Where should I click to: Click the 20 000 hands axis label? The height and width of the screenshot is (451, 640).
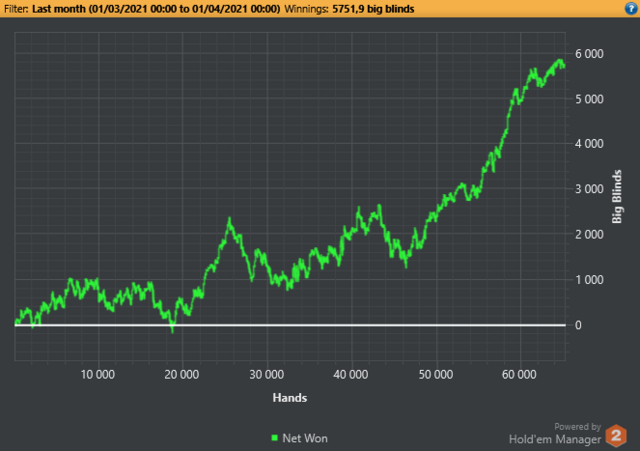(182, 374)
